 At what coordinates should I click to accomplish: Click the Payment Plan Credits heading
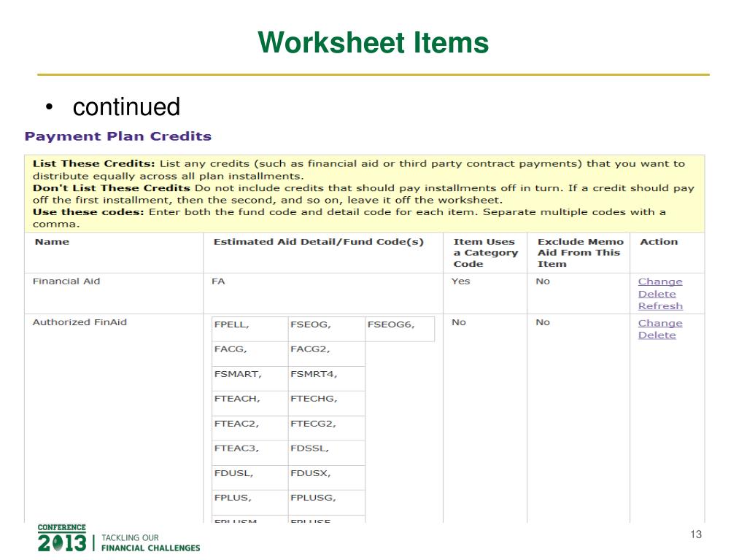[118, 136]
